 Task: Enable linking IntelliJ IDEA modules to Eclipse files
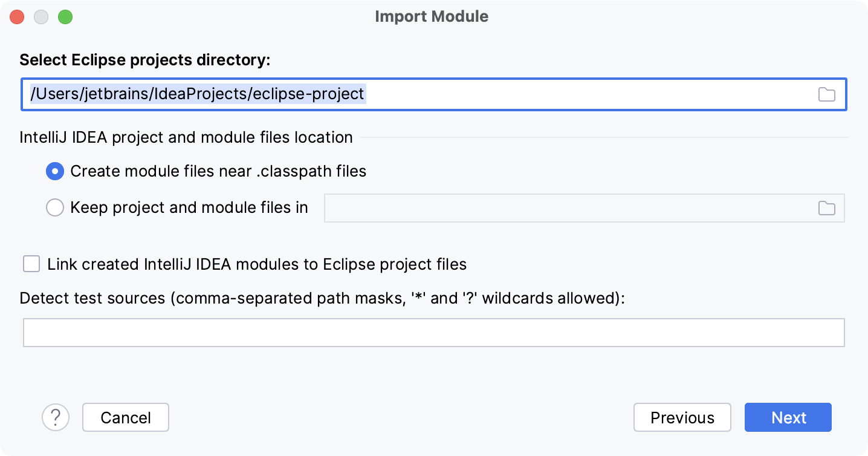(x=31, y=264)
